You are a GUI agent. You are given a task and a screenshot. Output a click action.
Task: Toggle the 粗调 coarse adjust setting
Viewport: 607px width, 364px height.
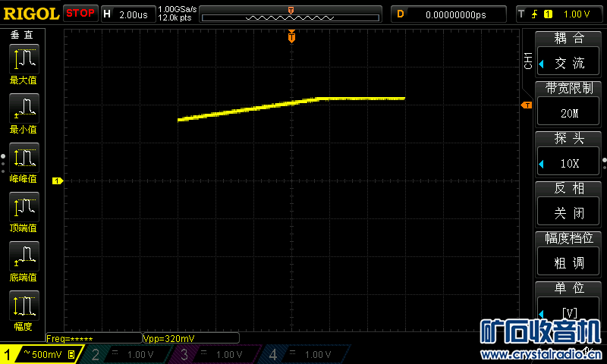pos(568,262)
